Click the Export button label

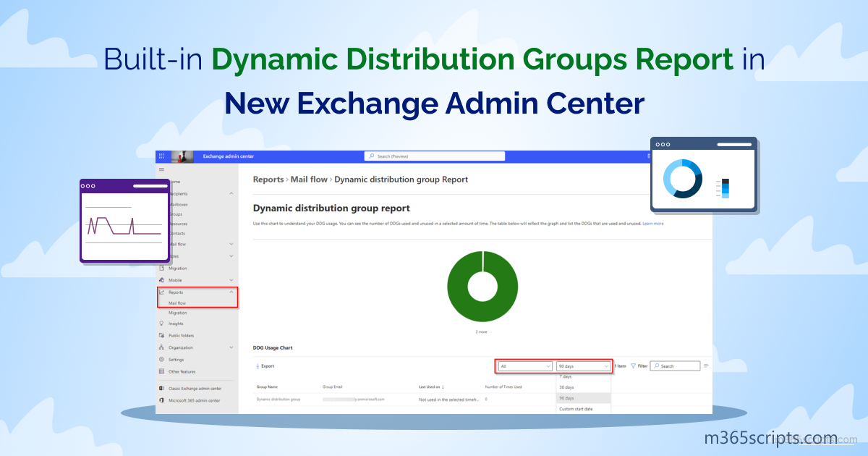pos(268,366)
